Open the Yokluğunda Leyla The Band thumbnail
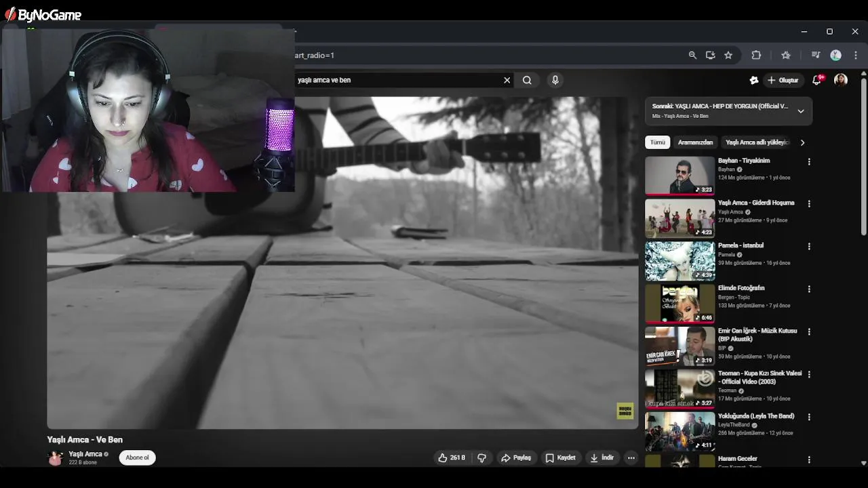The width and height of the screenshot is (868, 488). click(x=679, y=432)
